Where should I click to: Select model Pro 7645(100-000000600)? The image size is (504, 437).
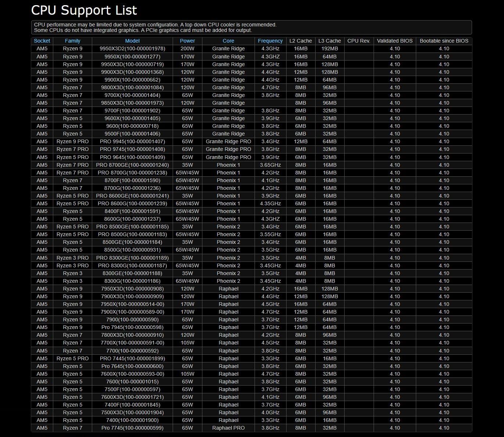[x=132, y=366]
